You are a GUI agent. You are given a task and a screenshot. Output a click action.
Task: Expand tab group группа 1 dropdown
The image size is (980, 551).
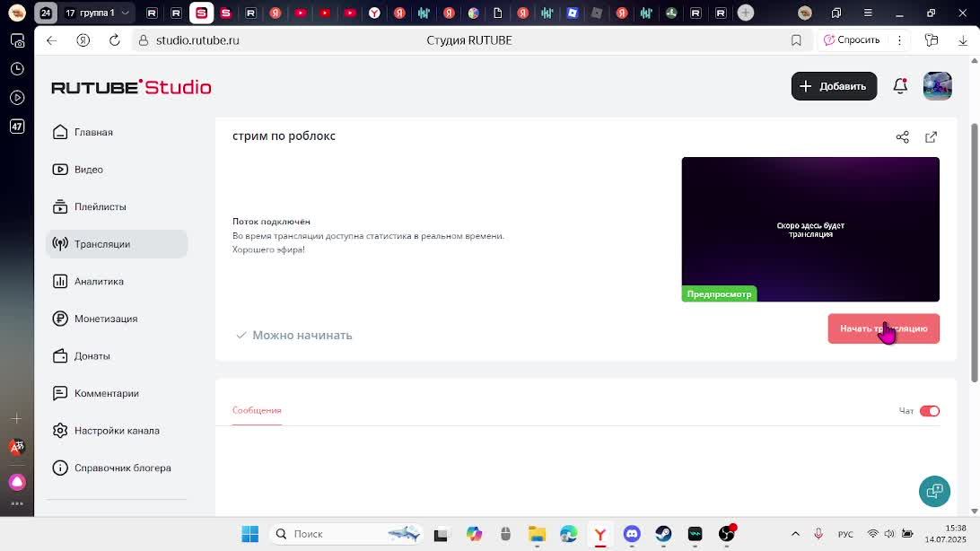click(x=125, y=13)
